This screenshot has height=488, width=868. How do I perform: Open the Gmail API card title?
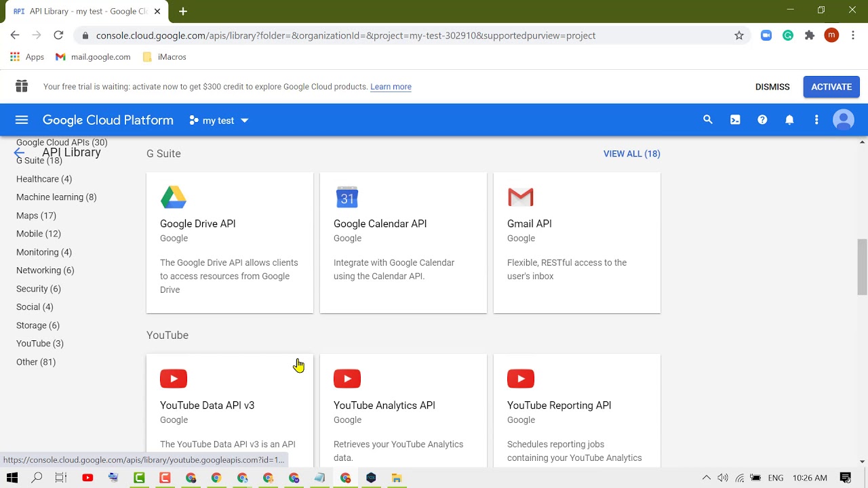(x=530, y=224)
